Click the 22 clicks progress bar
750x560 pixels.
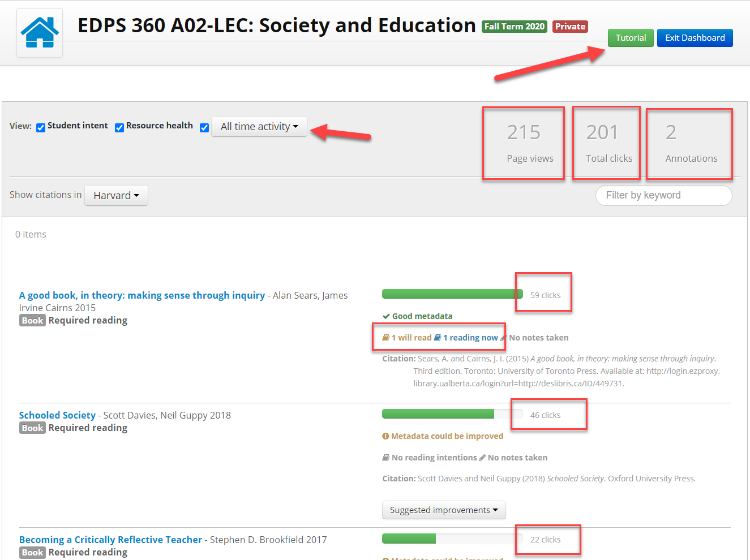tap(452, 539)
